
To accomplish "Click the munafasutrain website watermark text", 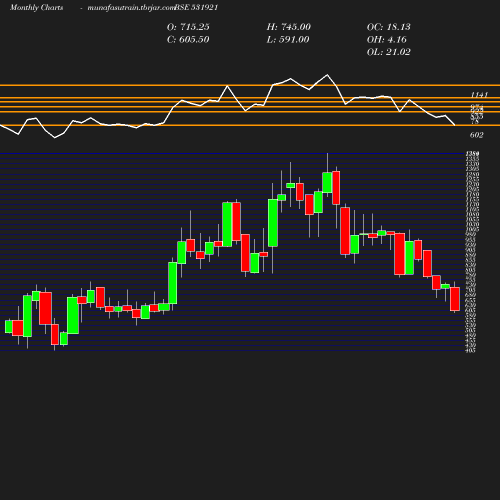I will pos(131,8).
